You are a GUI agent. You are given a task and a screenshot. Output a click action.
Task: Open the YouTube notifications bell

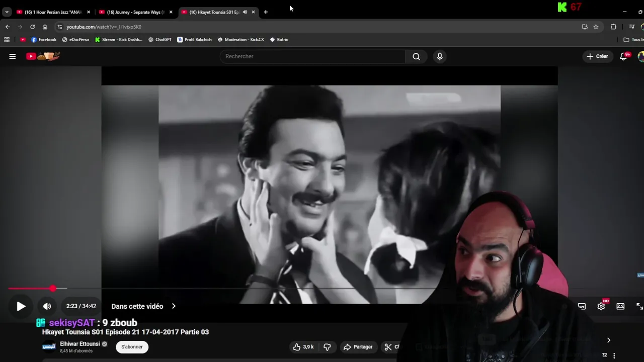tap(624, 56)
